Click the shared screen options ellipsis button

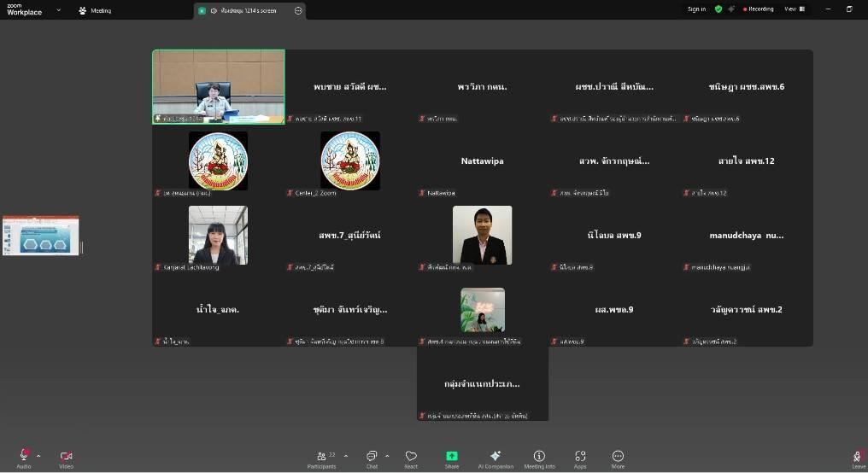[x=298, y=11]
